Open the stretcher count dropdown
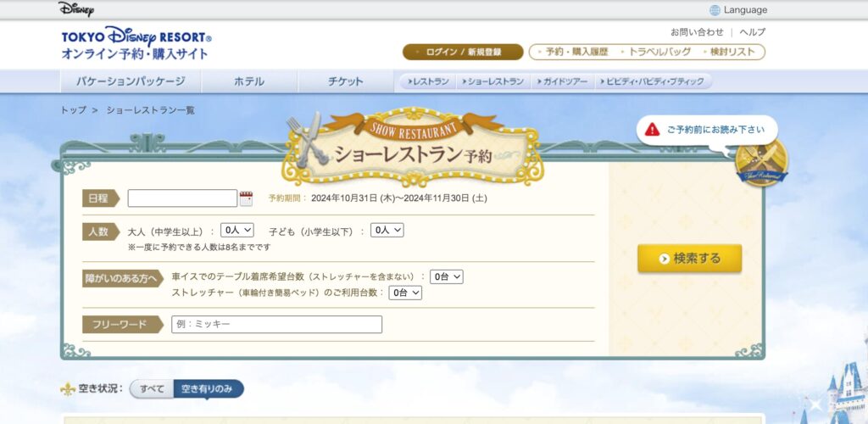The image size is (868, 424). [404, 293]
